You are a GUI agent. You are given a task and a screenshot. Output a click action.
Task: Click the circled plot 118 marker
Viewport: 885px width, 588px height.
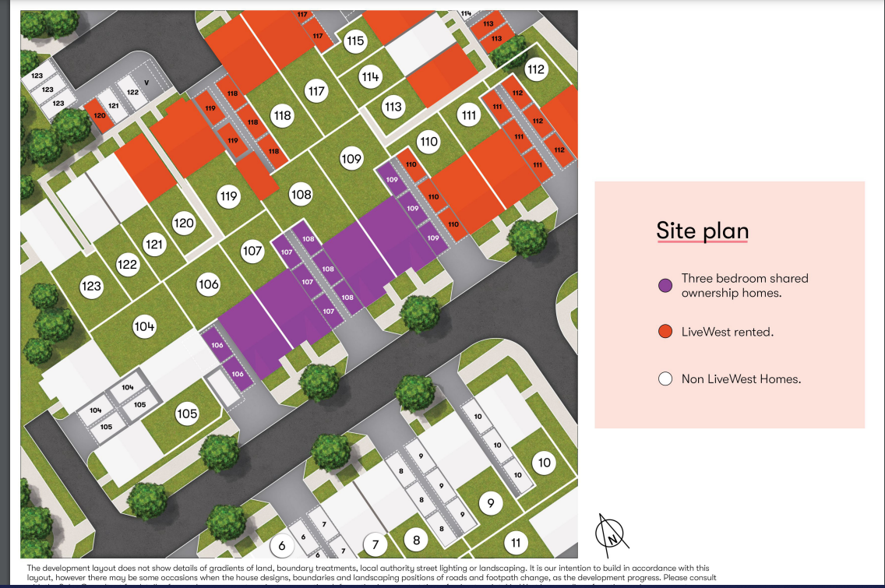(282, 116)
